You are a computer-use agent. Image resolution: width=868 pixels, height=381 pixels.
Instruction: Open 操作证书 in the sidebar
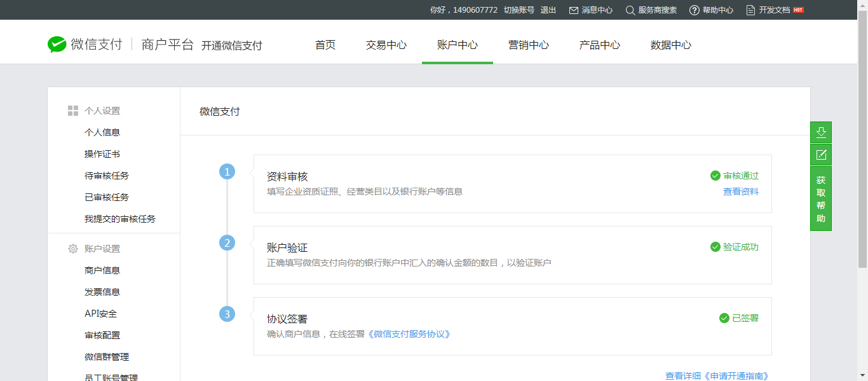(x=102, y=154)
